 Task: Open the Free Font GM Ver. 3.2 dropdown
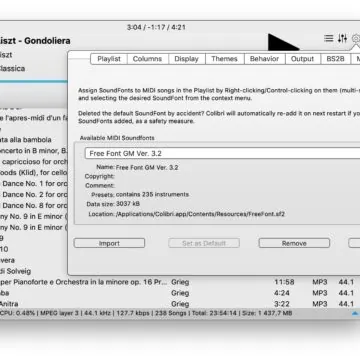coord(222,153)
